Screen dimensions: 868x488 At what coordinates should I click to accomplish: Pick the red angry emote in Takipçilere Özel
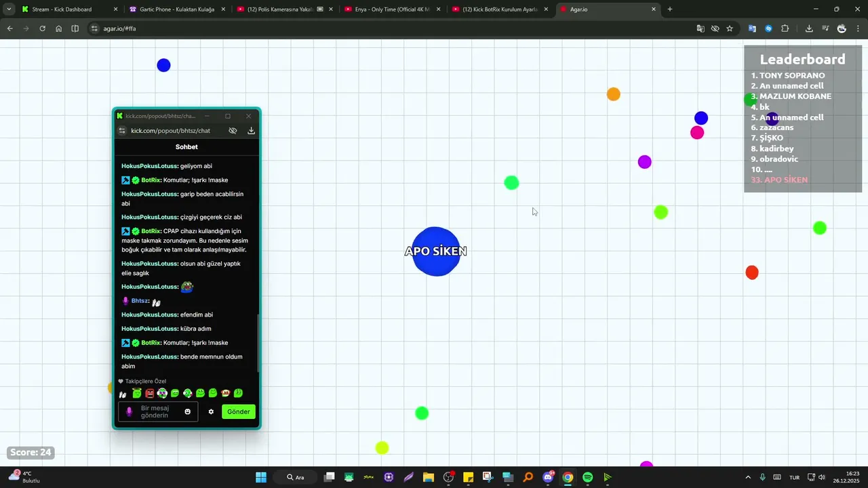point(149,393)
